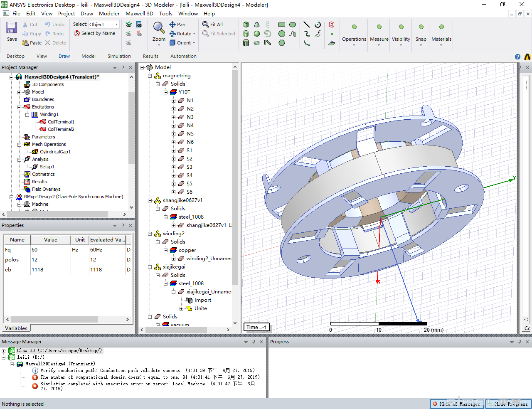The width and height of the screenshot is (532, 409).
Task: Click the Hide Progress button
Action: 508,404
